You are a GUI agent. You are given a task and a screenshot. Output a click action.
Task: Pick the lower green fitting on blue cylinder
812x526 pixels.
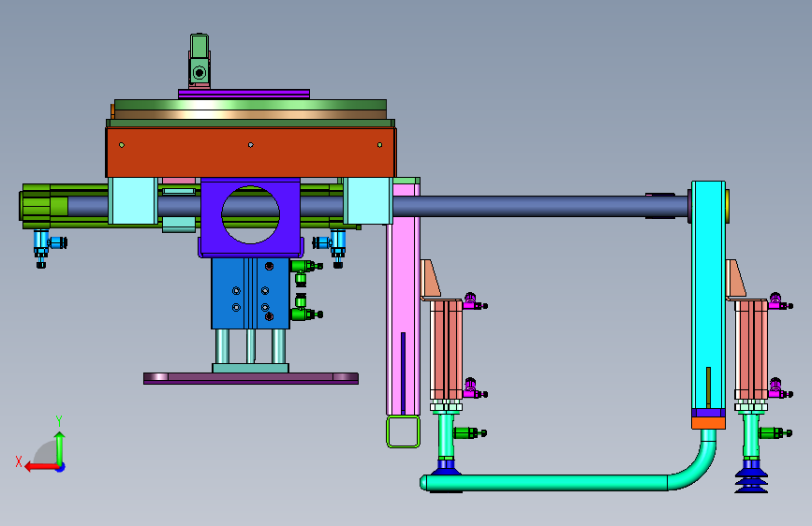pyautogui.click(x=306, y=309)
